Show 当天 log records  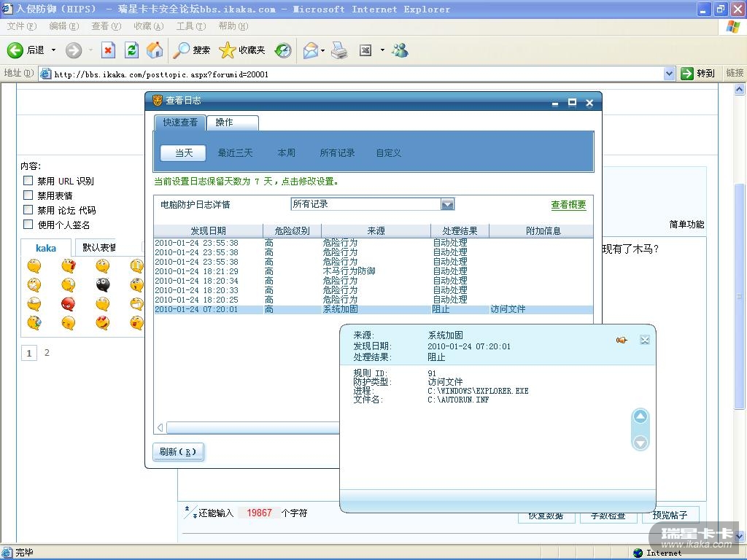coord(183,153)
